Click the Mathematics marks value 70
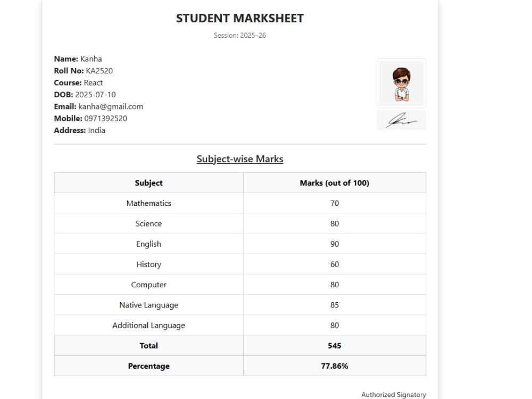 pyautogui.click(x=335, y=203)
